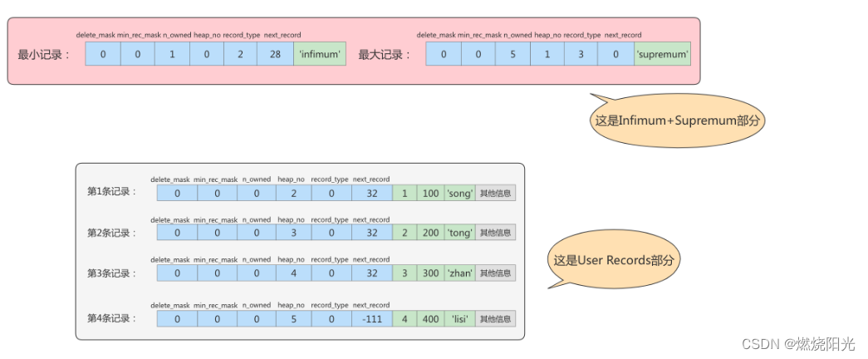Screen dimensions: 868x359
Task: Click the record_type value 0 in the first record
Action: pos(331,193)
